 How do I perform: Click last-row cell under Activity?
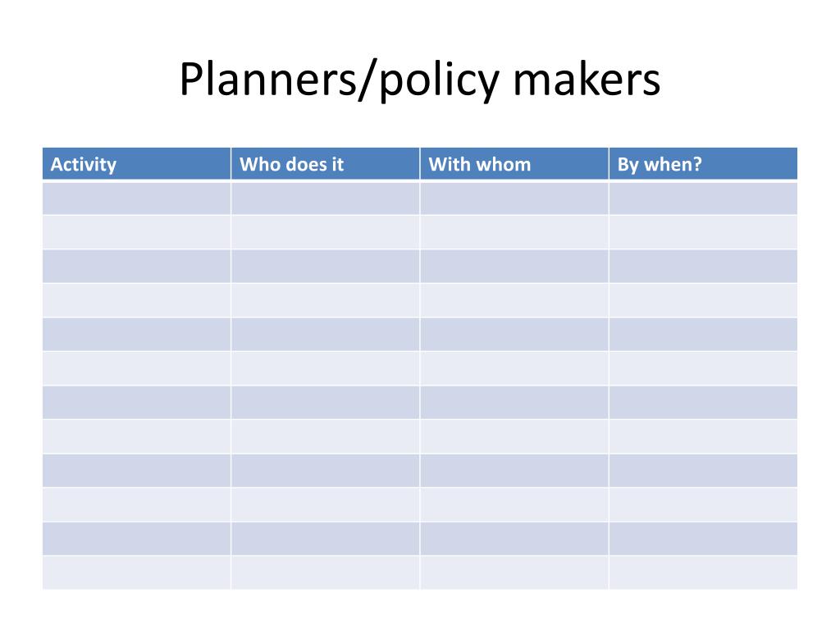pos(137,573)
